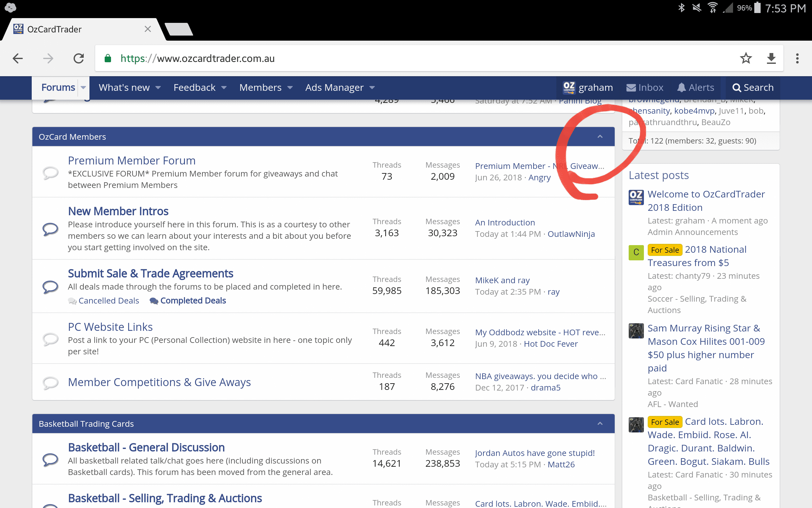Image resolution: width=812 pixels, height=508 pixels.
Task: Open Welcome to OzCardTrader 2018 Edition post
Action: (x=706, y=201)
